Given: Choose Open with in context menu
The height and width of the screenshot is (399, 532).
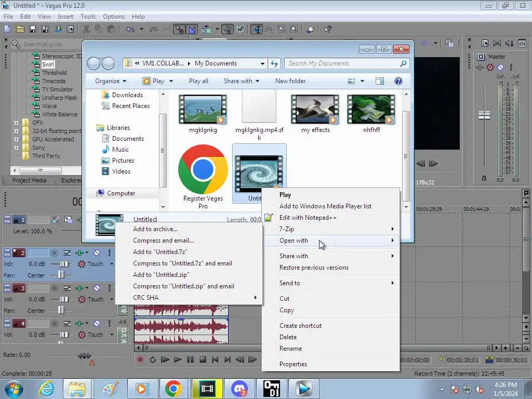Looking at the screenshot, I should point(330,241).
